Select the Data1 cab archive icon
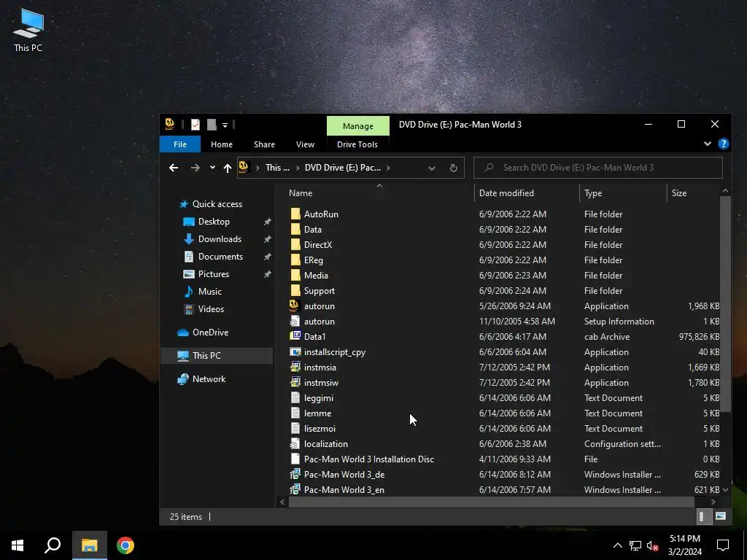747x560 pixels. click(x=295, y=336)
